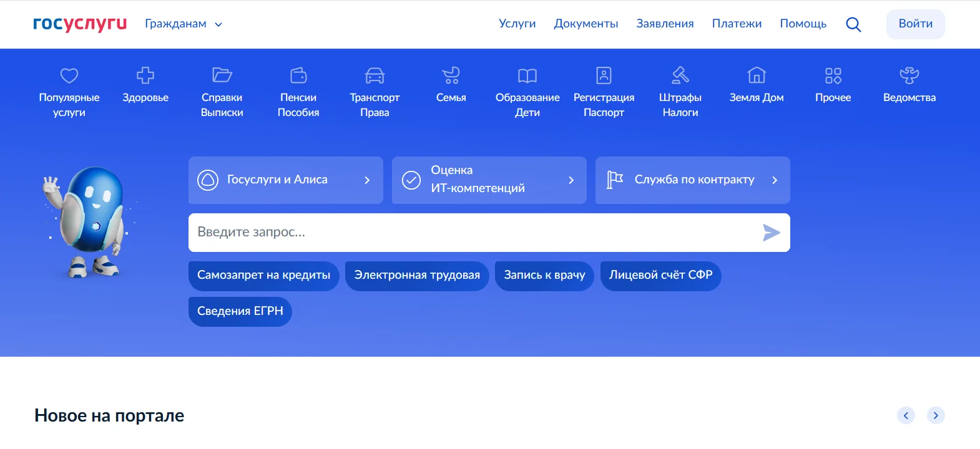Select the Семья stroller icon

[451, 75]
